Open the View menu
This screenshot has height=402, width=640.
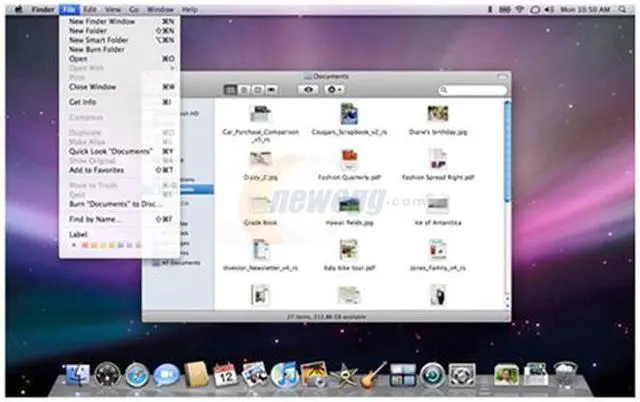[113, 9]
